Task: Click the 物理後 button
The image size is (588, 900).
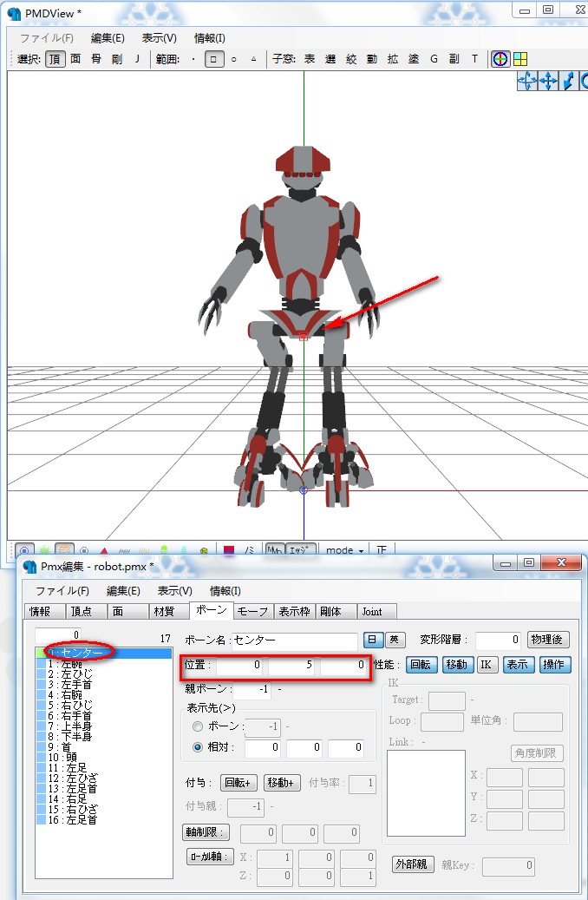Action: [548, 640]
